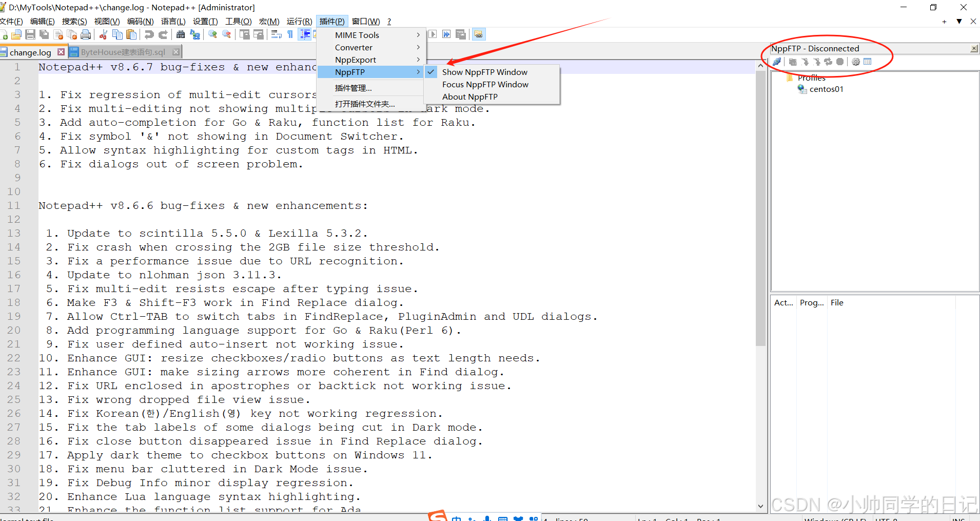Click the NppFTP upload file icon

pyautogui.click(x=817, y=62)
